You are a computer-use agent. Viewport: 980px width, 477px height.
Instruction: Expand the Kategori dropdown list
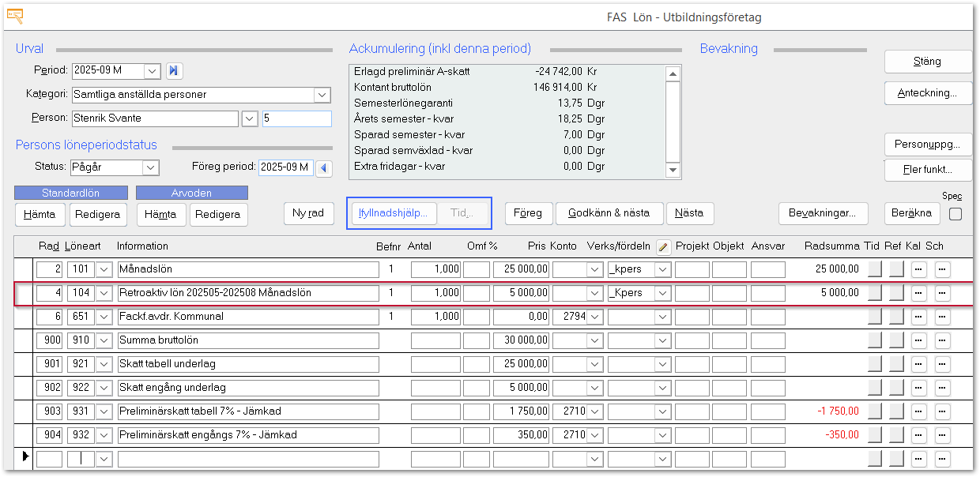[x=322, y=95]
